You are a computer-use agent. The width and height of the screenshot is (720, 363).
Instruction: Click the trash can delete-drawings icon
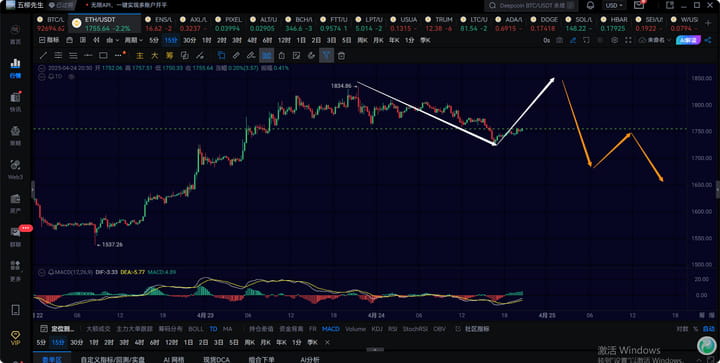tap(341, 56)
